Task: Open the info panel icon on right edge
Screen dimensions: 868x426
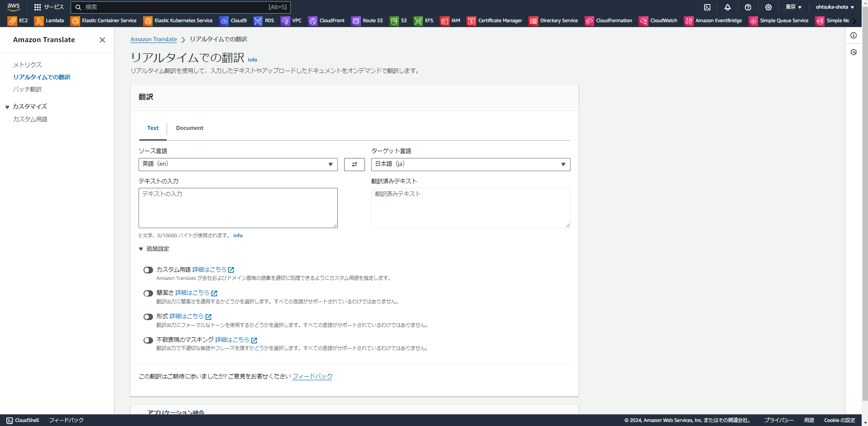Action: click(x=854, y=36)
